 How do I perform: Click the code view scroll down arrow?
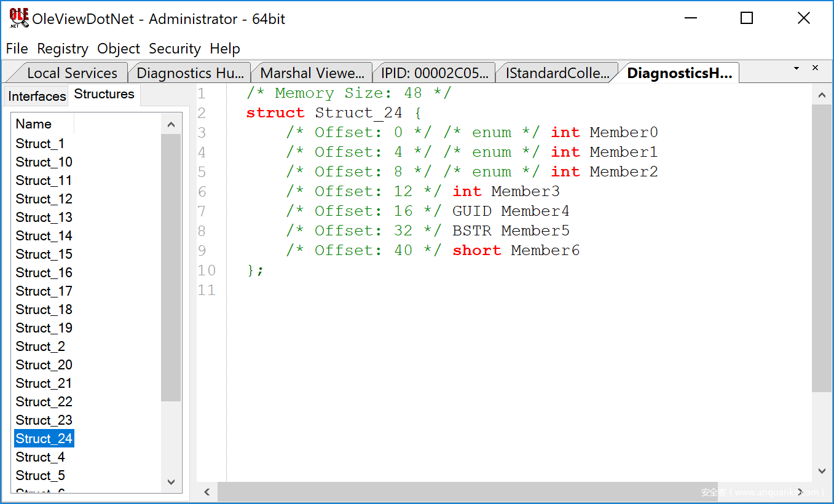[x=822, y=471]
